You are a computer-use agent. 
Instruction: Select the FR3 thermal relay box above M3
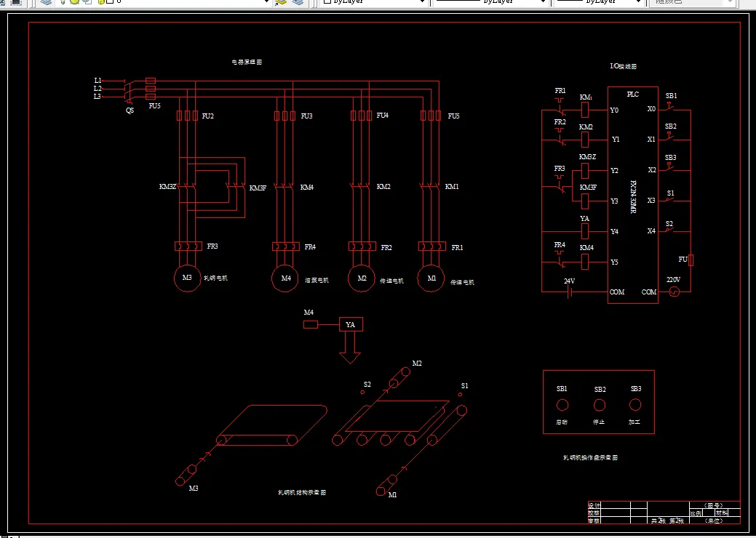188,246
